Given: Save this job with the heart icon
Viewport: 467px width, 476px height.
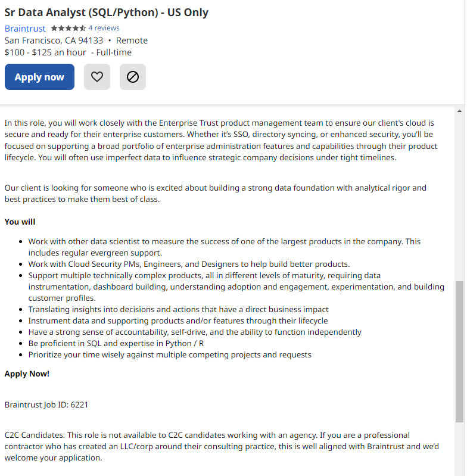Looking at the screenshot, I should coord(97,77).
